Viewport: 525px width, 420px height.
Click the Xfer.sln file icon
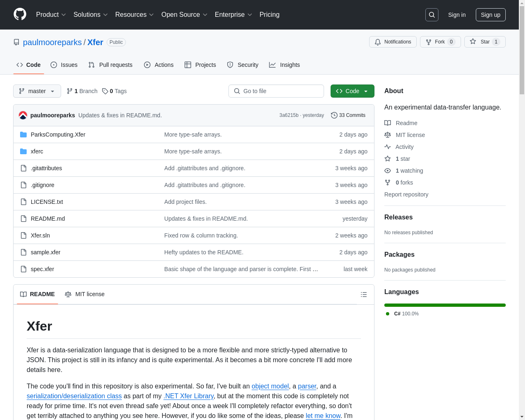[23, 235]
